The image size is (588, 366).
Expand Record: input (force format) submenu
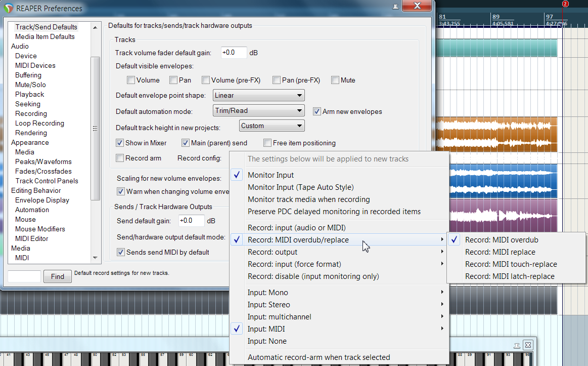pos(339,264)
